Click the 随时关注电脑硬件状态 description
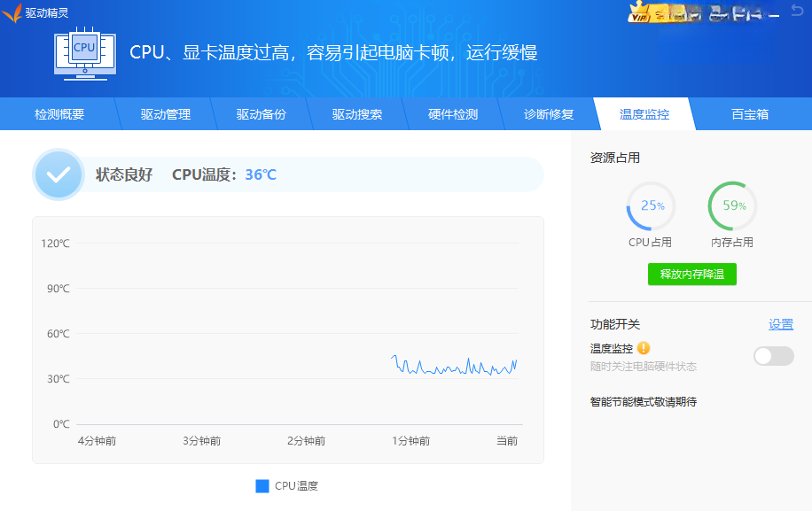Screen dimensions: 812x511 click(x=644, y=366)
